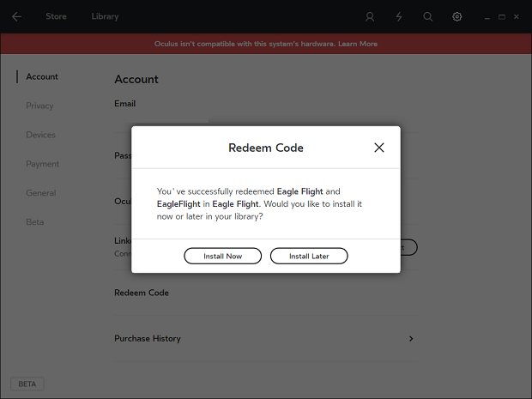The height and width of the screenshot is (399, 532).
Task: Select Privacy in settings sidebar
Action: pos(39,106)
